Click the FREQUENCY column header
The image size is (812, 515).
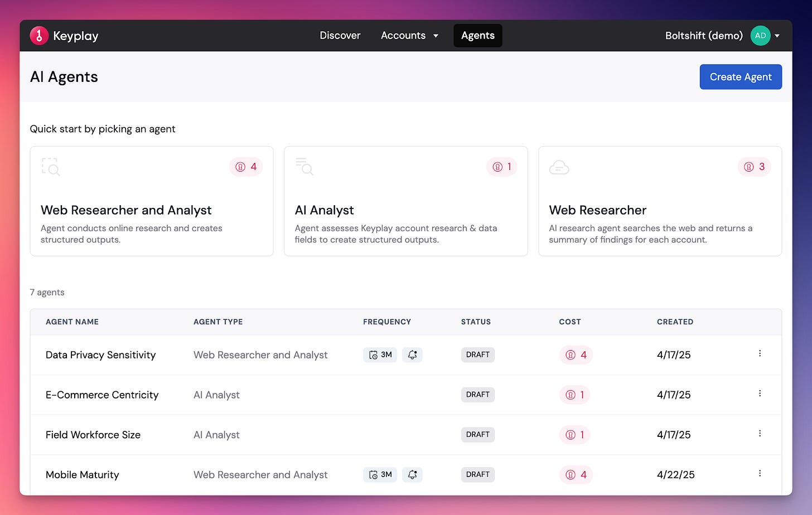(x=387, y=322)
